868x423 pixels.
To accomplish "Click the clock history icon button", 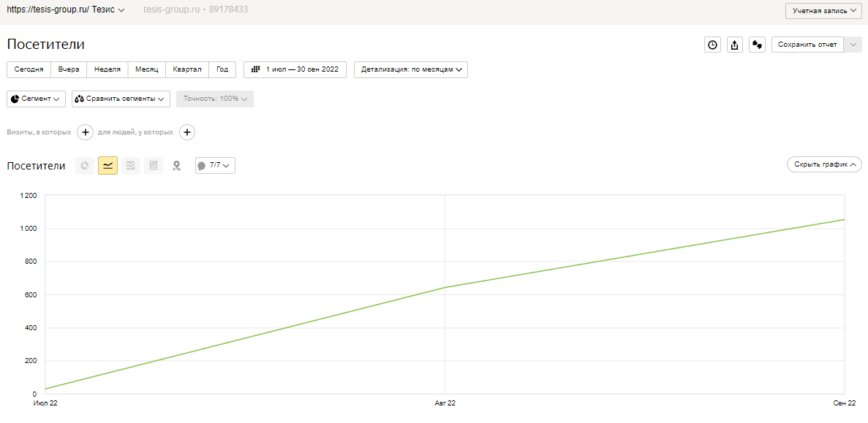I will [712, 45].
